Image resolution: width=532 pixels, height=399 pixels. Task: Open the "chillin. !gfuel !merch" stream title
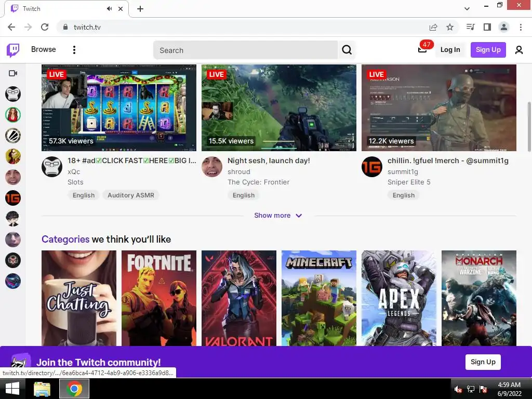pos(448,161)
